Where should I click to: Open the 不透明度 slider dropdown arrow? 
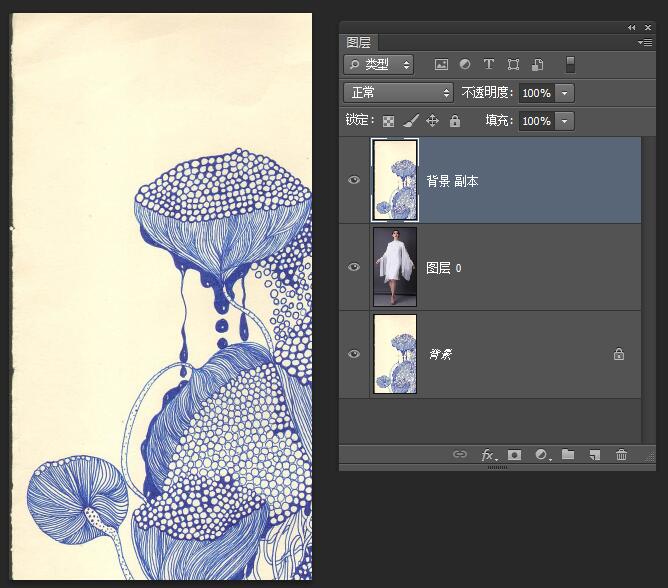coord(564,93)
